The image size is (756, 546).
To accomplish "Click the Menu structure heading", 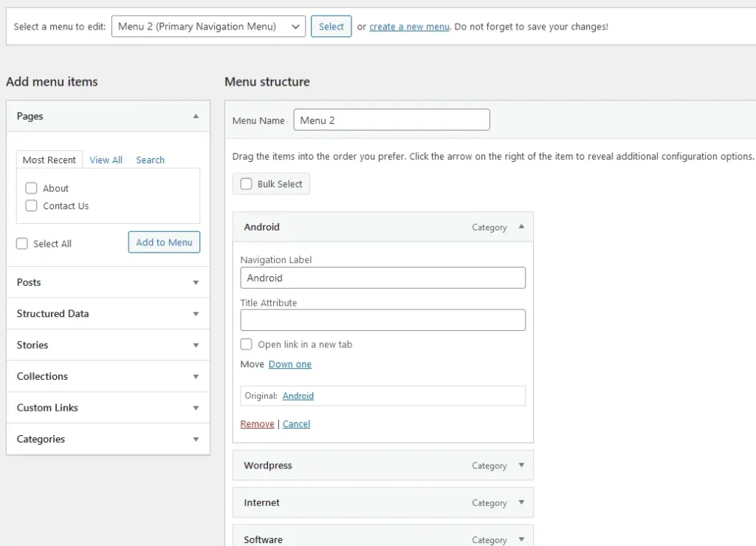I will pyautogui.click(x=267, y=81).
